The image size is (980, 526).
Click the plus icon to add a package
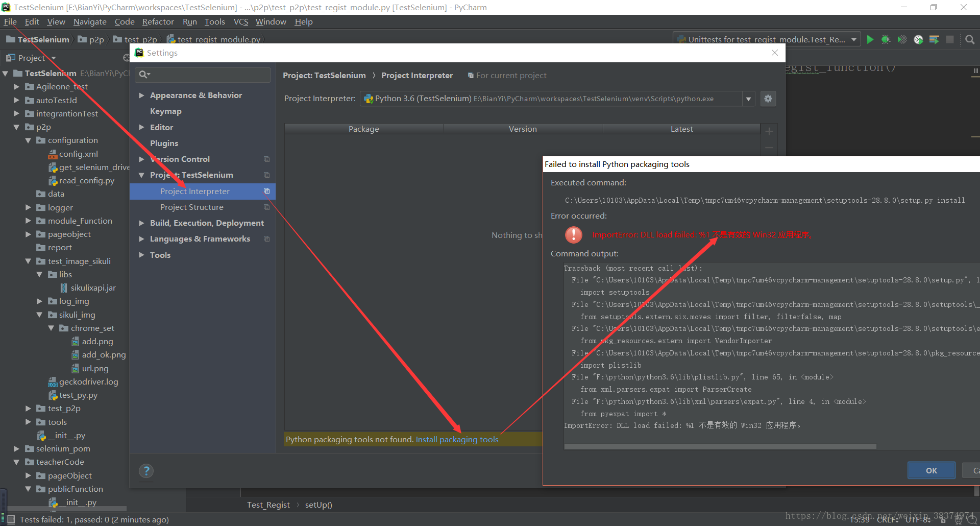(769, 131)
